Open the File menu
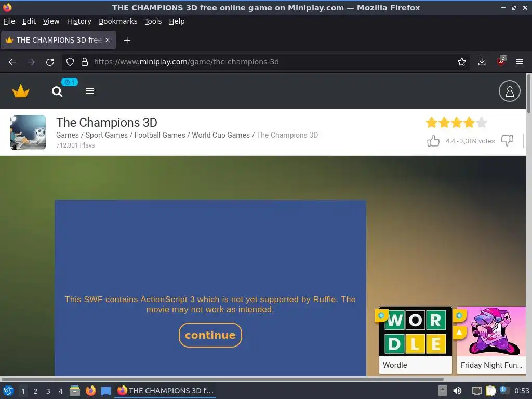 click(9, 21)
